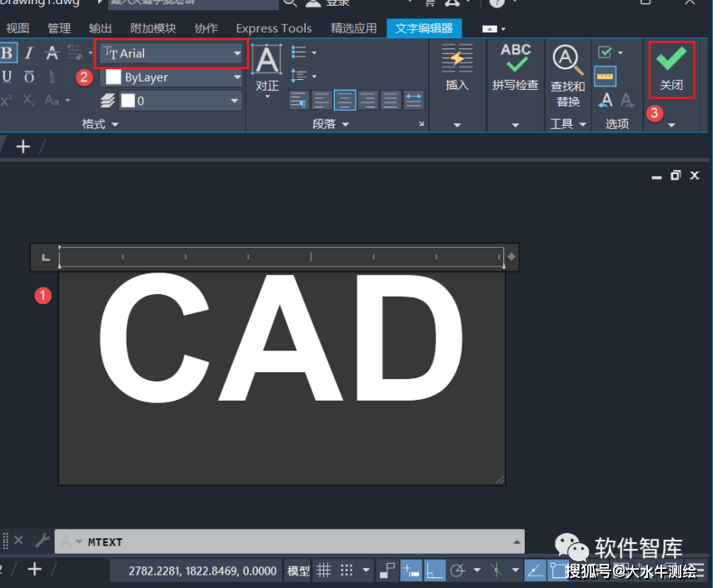This screenshot has width=713, height=588.
Task: Toggle Underline text formatting
Action: tap(7, 77)
